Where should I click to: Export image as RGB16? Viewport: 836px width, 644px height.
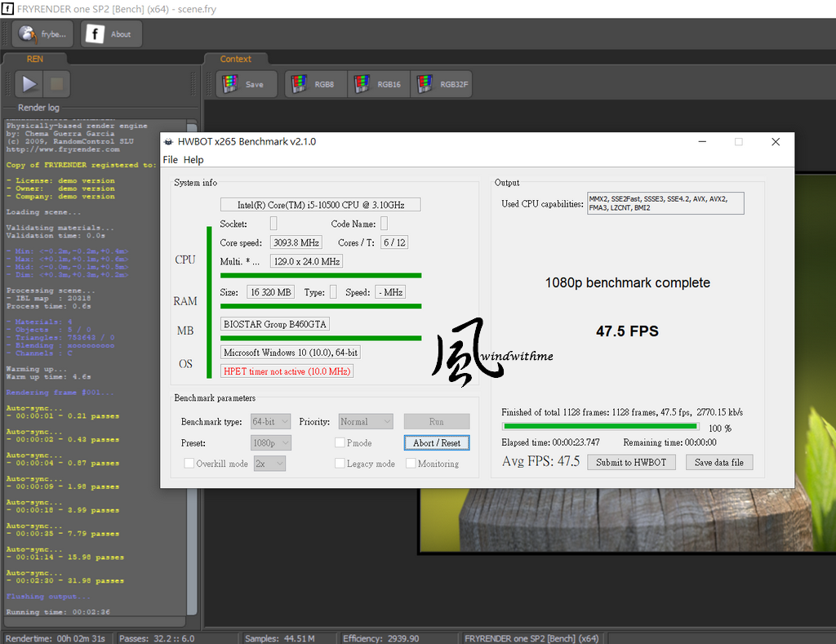pos(379,84)
